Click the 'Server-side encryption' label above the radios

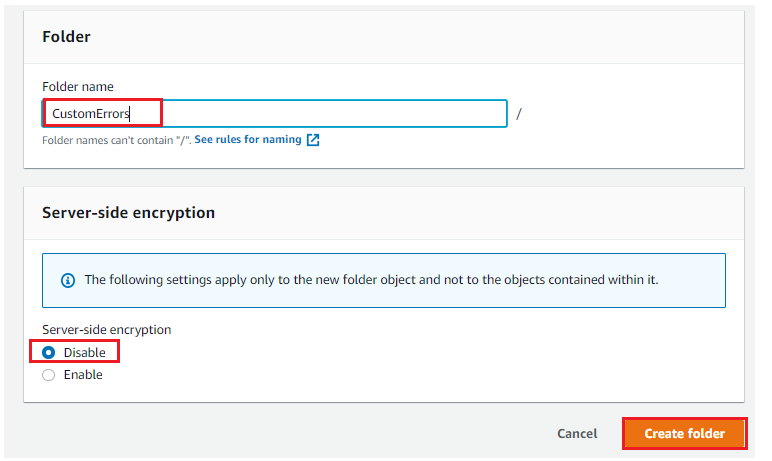coord(107,329)
